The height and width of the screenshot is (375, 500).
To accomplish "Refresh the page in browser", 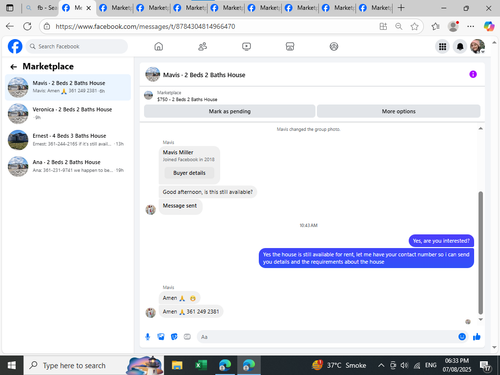I will click(27, 26).
